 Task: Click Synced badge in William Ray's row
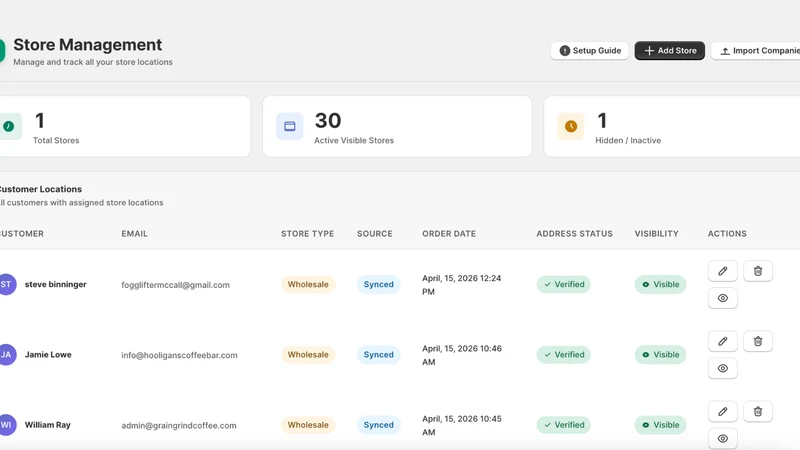click(x=378, y=425)
